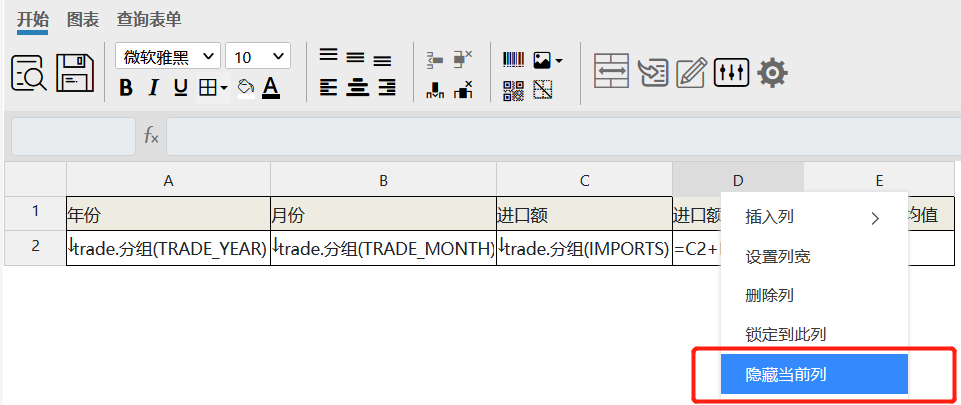Select the corner select-all box
Image resolution: width=961 pixels, height=405 pixels.
[36, 180]
